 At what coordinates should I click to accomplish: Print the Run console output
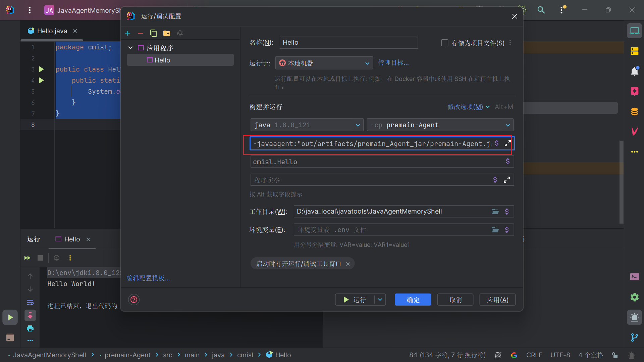coord(30,328)
